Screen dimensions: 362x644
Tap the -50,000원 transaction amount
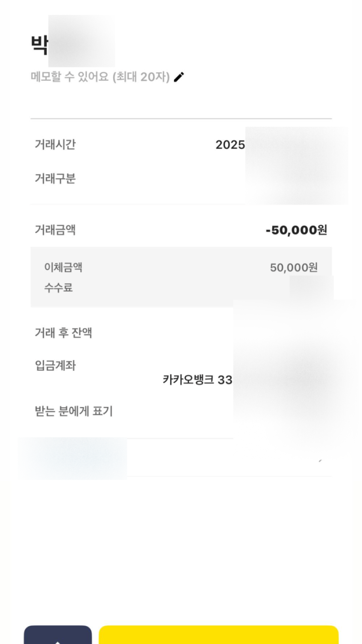(x=296, y=230)
